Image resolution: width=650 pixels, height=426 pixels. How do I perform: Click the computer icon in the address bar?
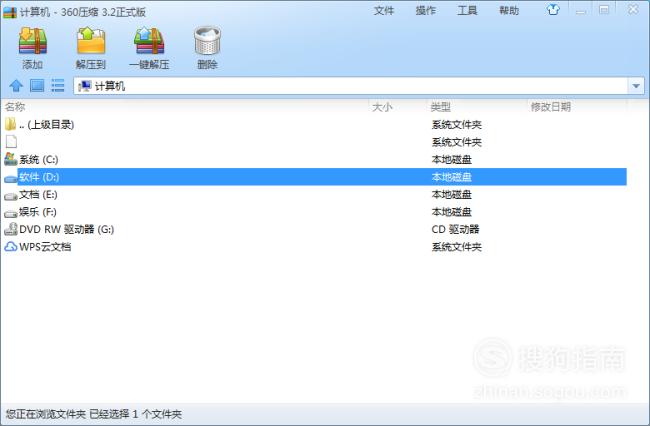[85, 86]
